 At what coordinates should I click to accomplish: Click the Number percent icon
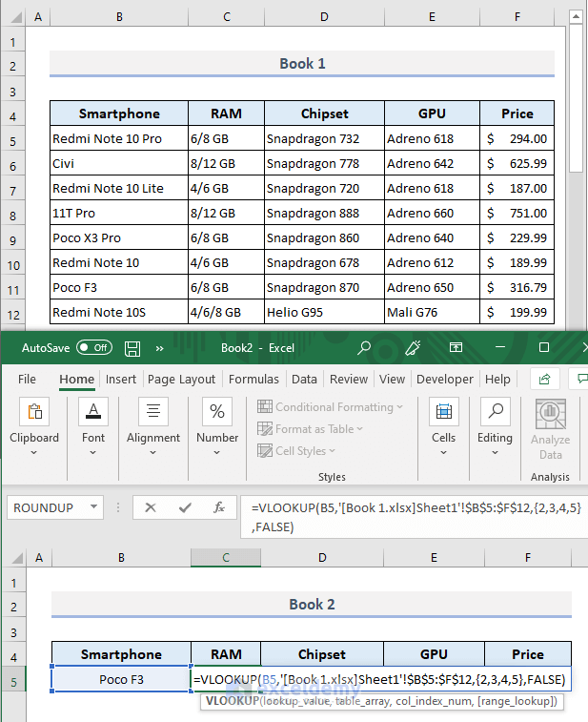pyautogui.click(x=217, y=412)
